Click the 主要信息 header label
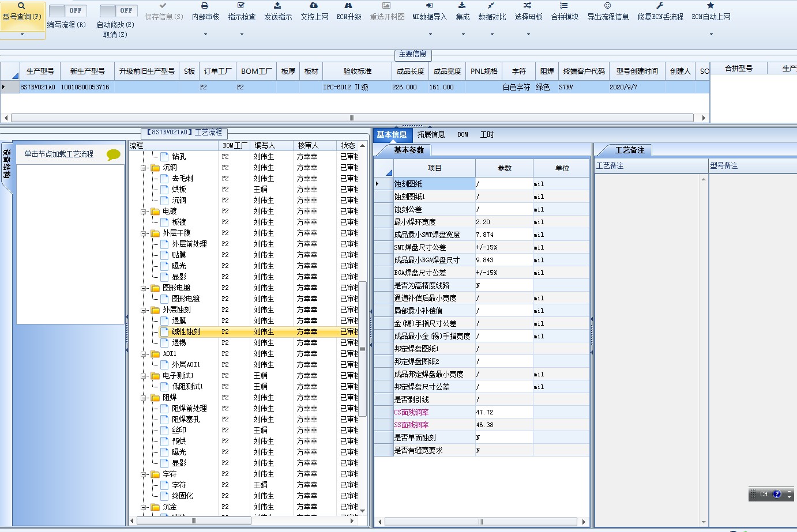The image size is (797, 532). 413,54
